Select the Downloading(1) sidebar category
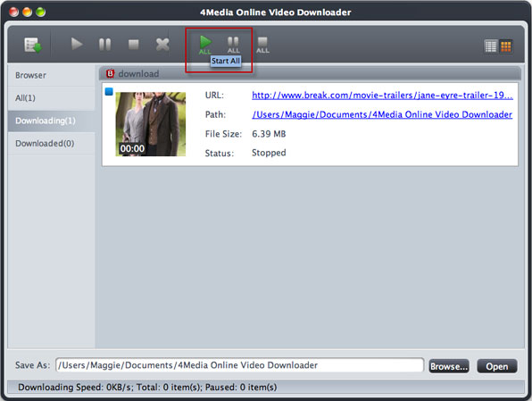 pyautogui.click(x=51, y=121)
